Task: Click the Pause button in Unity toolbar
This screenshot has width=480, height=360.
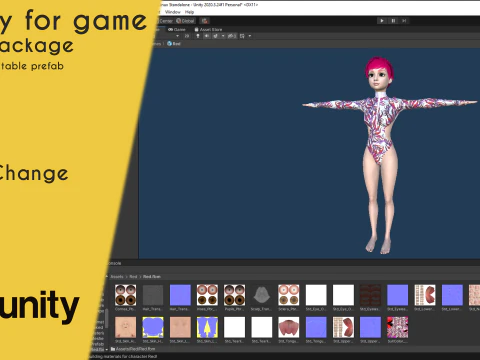Action: [393, 21]
